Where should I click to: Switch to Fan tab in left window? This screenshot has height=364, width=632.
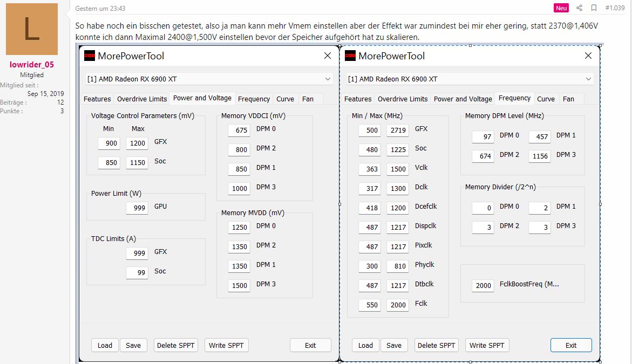[308, 99]
